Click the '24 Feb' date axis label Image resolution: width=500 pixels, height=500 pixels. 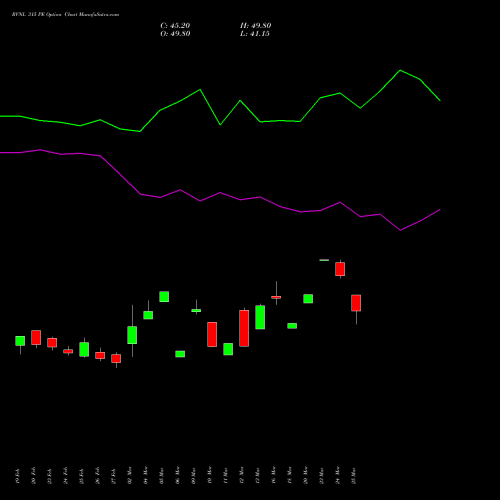[66, 476]
